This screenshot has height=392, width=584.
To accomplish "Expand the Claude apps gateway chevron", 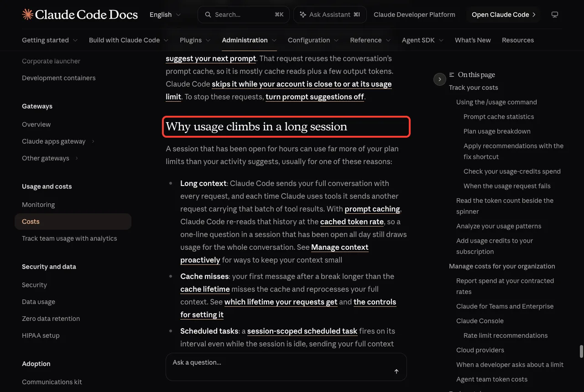I will [x=93, y=141].
